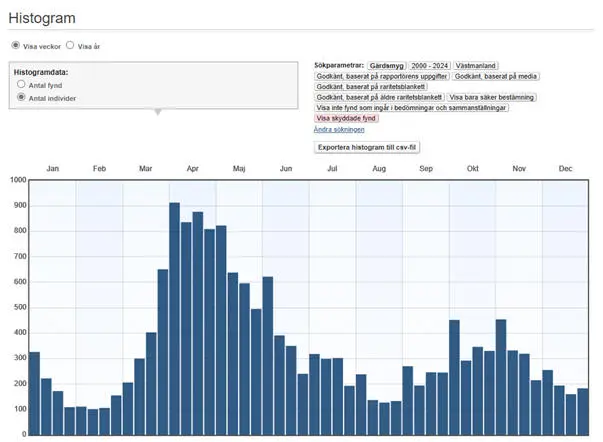Choose 'Antal individer' histogram data option
The image size is (603, 442).
(21, 98)
